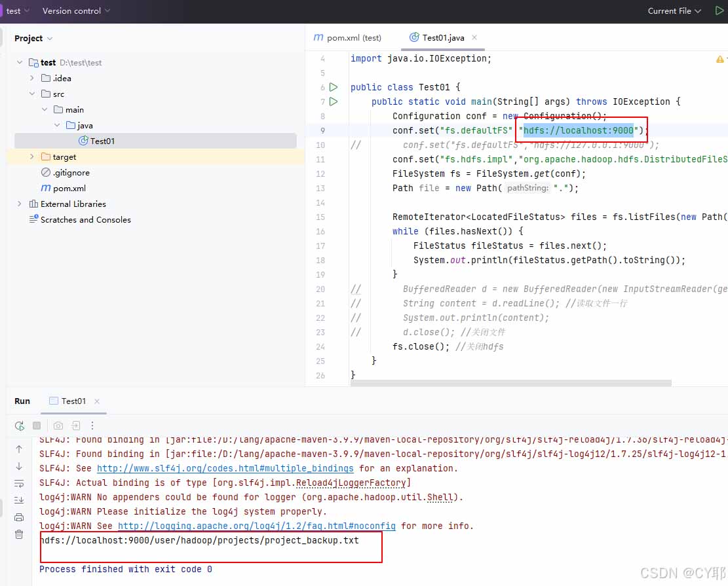Click the print console output icon
The height and width of the screenshot is (586, 728).
pyautogui.click(x=19, y=517)
